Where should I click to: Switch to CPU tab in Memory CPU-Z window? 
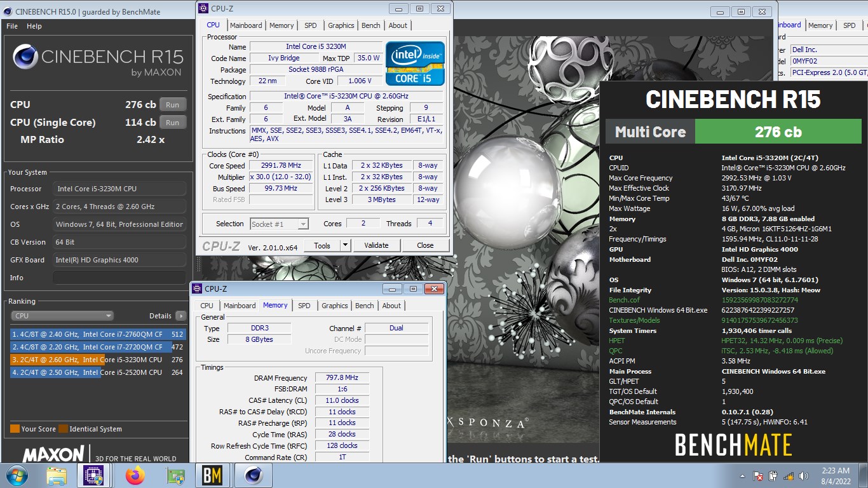(207, 306)
